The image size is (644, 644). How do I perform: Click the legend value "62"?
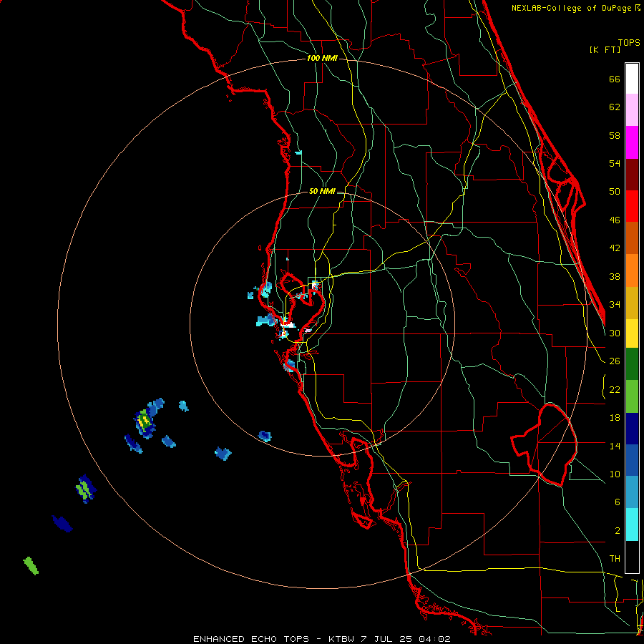click(x=615, y=107)
